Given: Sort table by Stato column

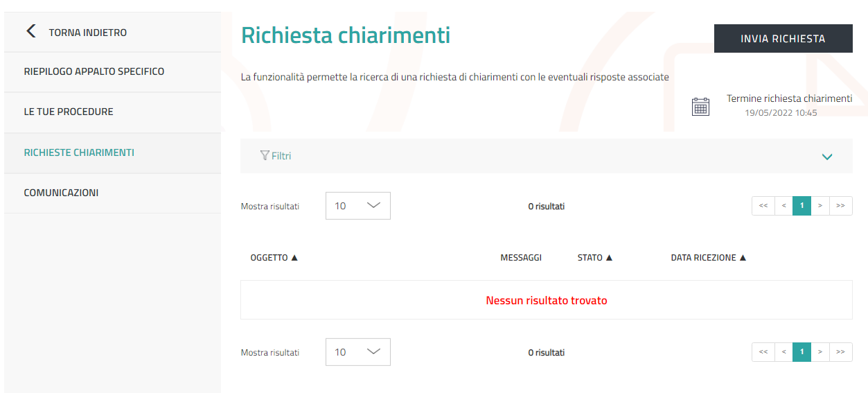Looking at the screenshot, I should coord(595,258).
